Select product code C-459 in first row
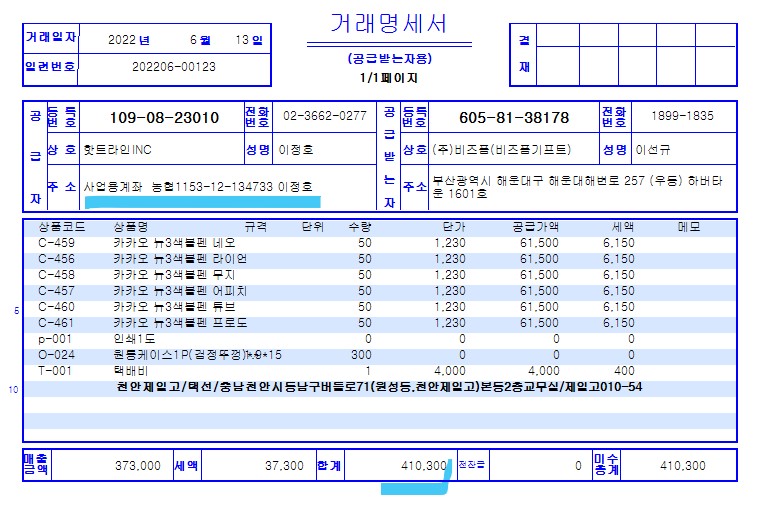The image size is (767, 510). (56, 243)
